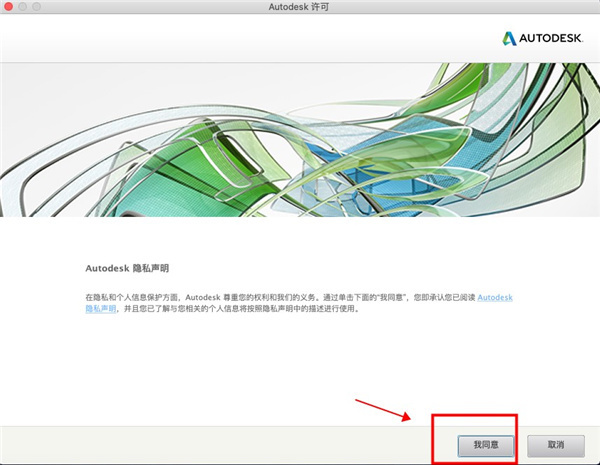600x465 pixels.
Task: Click the white header area beside the logo
Action: (x=249, y=38)
